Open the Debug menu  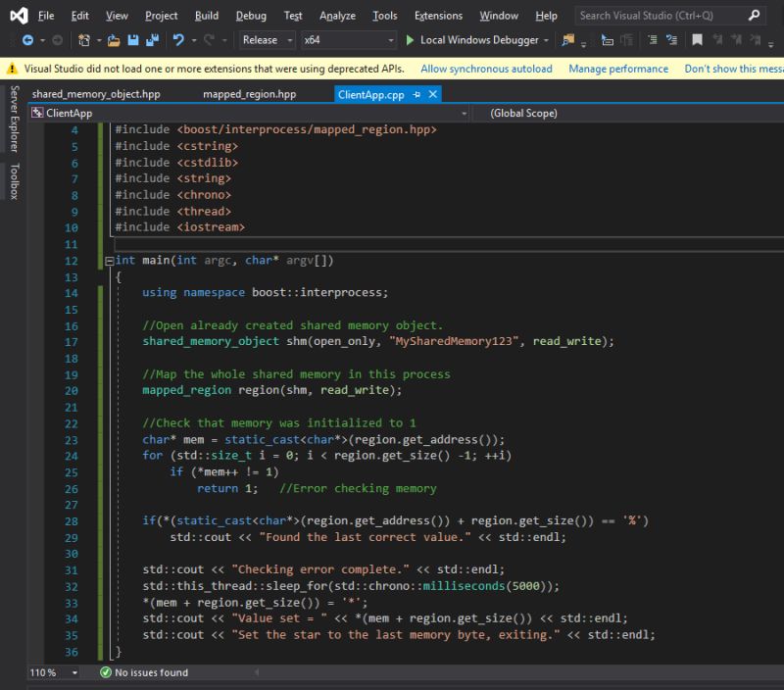click(x=251, y=16)
